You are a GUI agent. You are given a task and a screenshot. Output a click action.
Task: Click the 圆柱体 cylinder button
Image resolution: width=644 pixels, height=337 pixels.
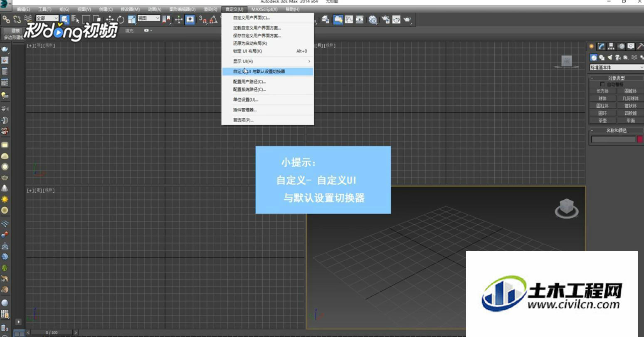(x=602, y=106)
